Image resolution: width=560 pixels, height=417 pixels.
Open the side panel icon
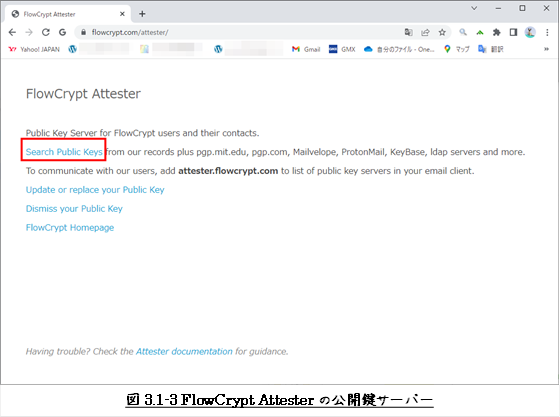(x=513, y=32)
